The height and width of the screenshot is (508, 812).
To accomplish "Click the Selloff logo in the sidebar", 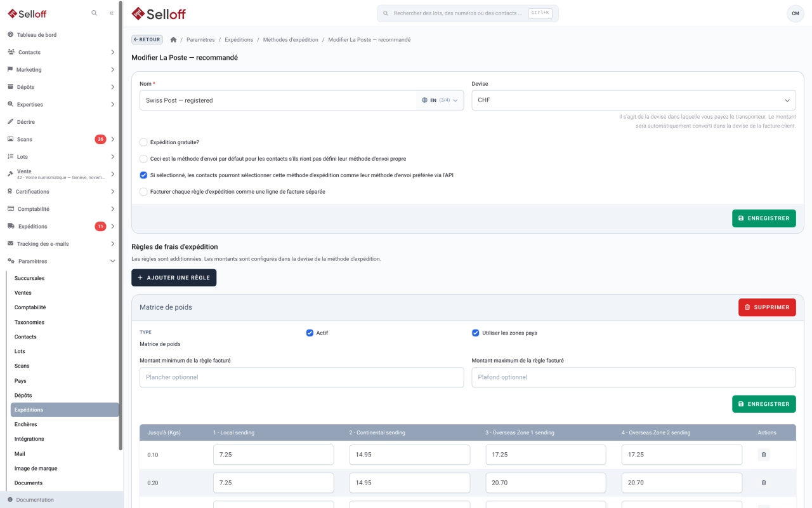I will click(x=27, y=13).
